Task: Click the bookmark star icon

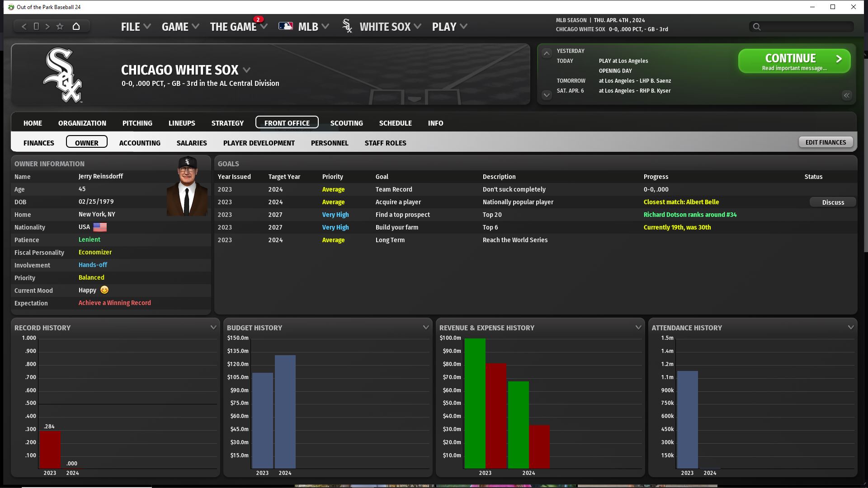Action: (x=60, y=27)
